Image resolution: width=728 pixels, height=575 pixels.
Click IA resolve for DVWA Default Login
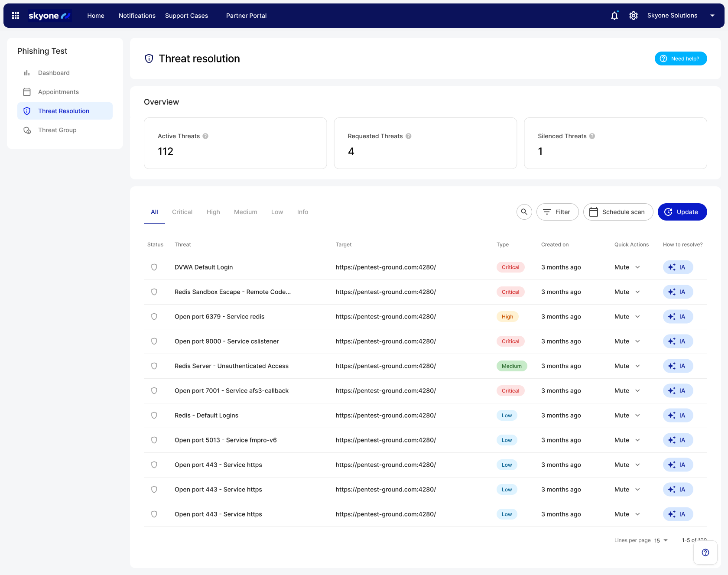click(x=677, y=267)
